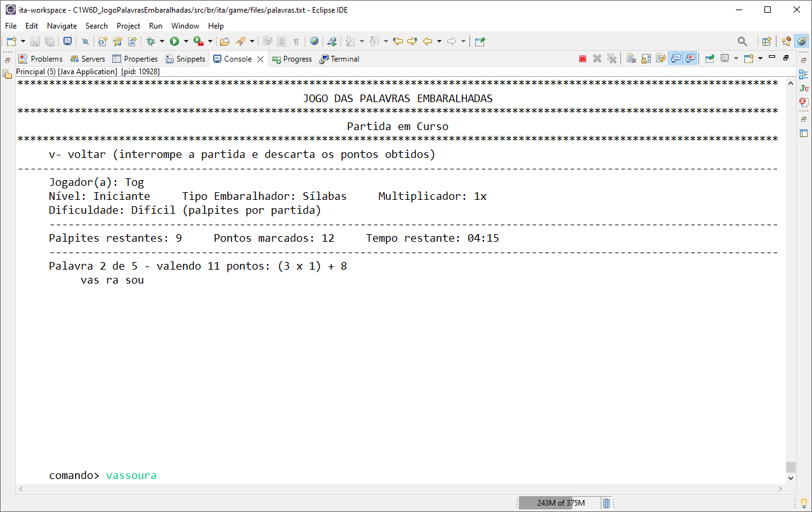The width and height of the screenshot is (812, 512).
Task: Switch to the Properties tab
Action: tap(135, 59)
